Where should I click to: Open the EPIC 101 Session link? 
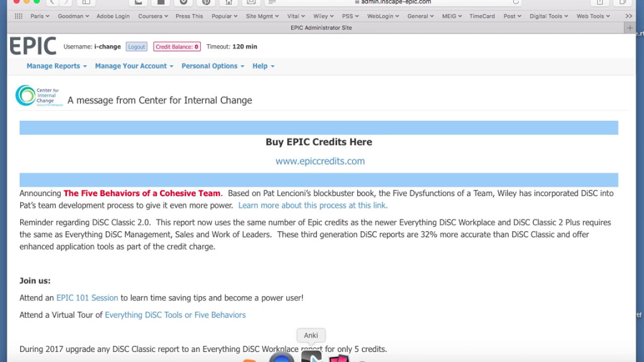click(87, 298)
